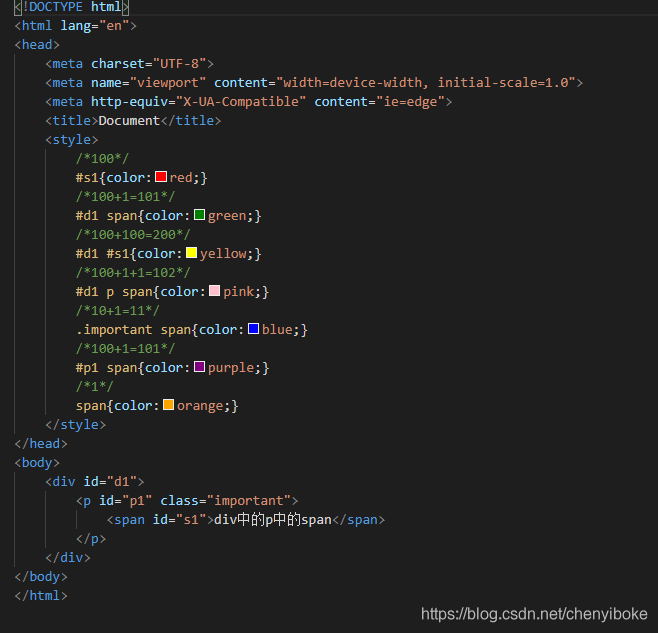This screenshot has height=633, width=658.
Task: Click the closing head tag
Action: click(x=41, y=444)
